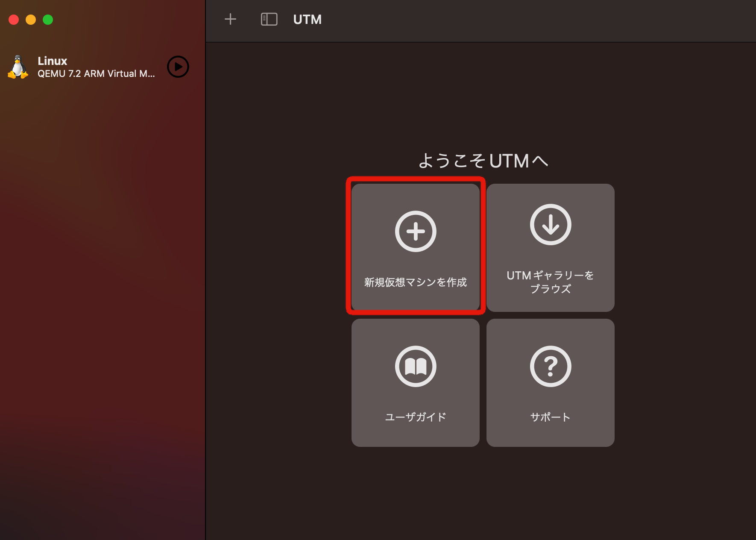756x540 pixels.
Task: Open UTMギャラリーをブラウズ tile
Action: tap(551, 248)
